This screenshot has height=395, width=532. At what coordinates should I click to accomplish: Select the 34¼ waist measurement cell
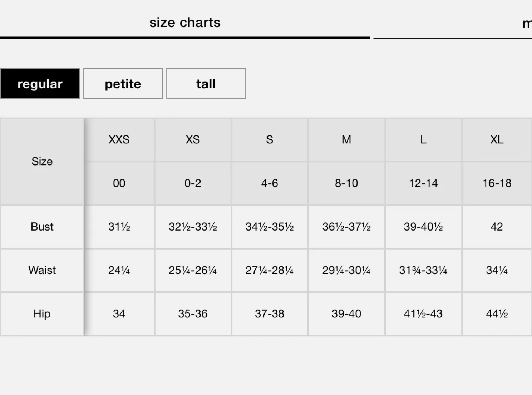point(497,270)
